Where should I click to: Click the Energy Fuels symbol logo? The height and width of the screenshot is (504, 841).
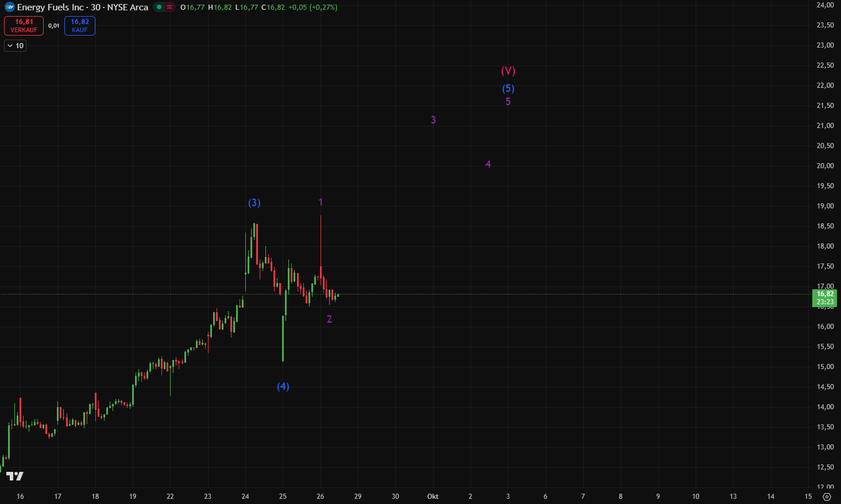coord(10,7)
